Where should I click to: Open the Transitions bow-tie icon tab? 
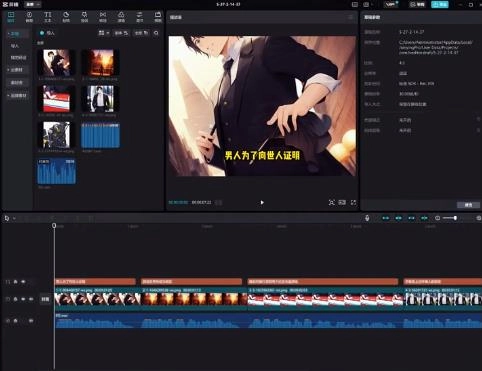point(103,17)
